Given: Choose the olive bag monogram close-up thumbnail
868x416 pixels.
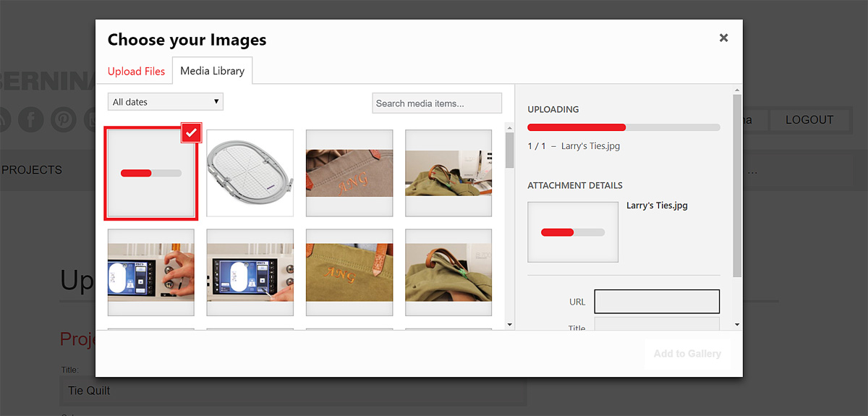Looking at the screenshot, I should click(349, 273).
